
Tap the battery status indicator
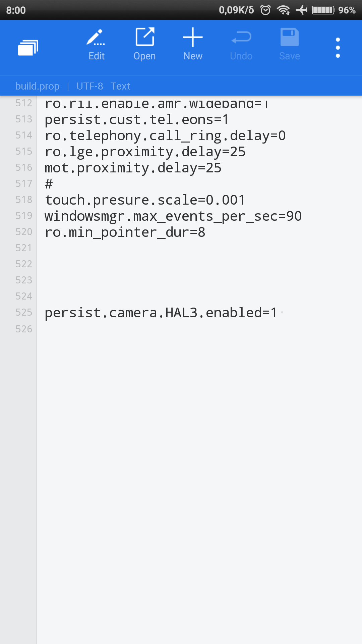coord(323,10)
